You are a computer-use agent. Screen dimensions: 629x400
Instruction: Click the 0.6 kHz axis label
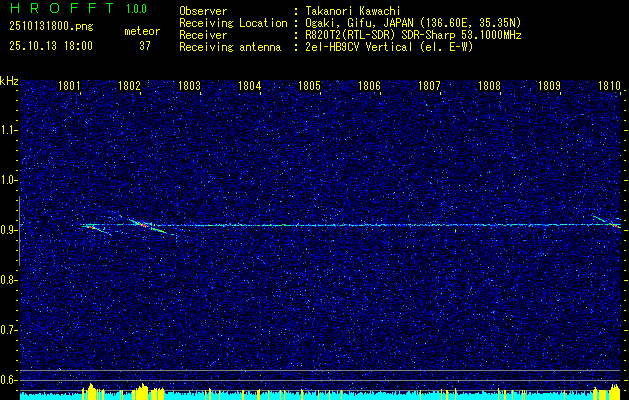(x=9, y=380)
